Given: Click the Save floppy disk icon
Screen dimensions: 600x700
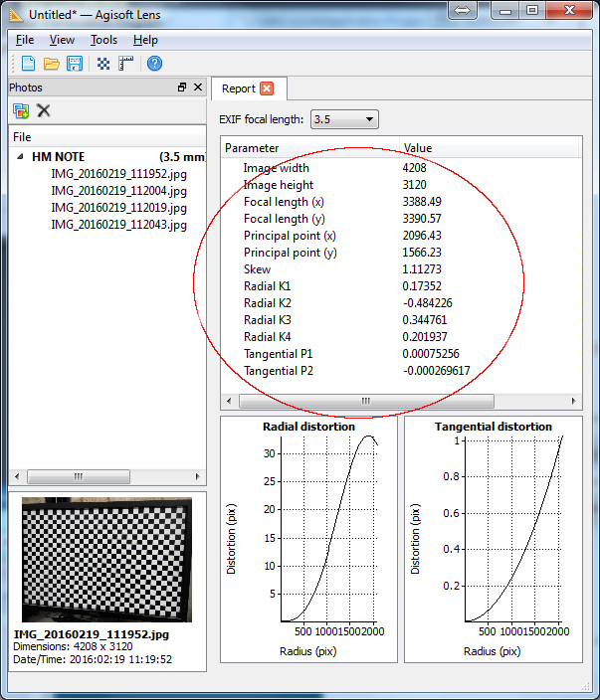Looking at the screenshot, I should pos(75,64).
